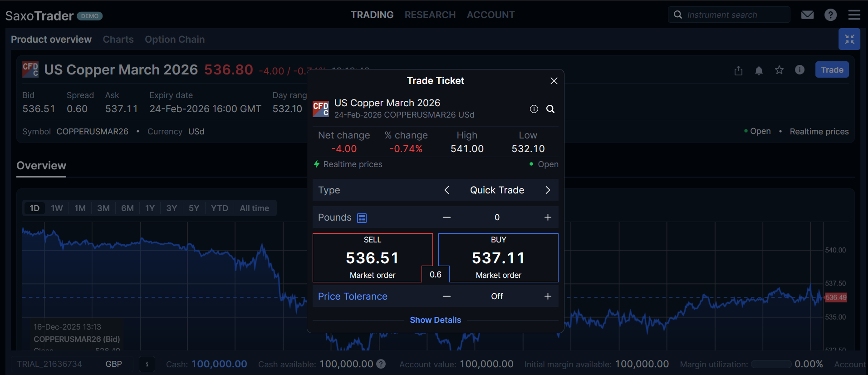The image size is (868, 375).
Task: Select the 3Y chart range
Action: click(x=172, y=208)
